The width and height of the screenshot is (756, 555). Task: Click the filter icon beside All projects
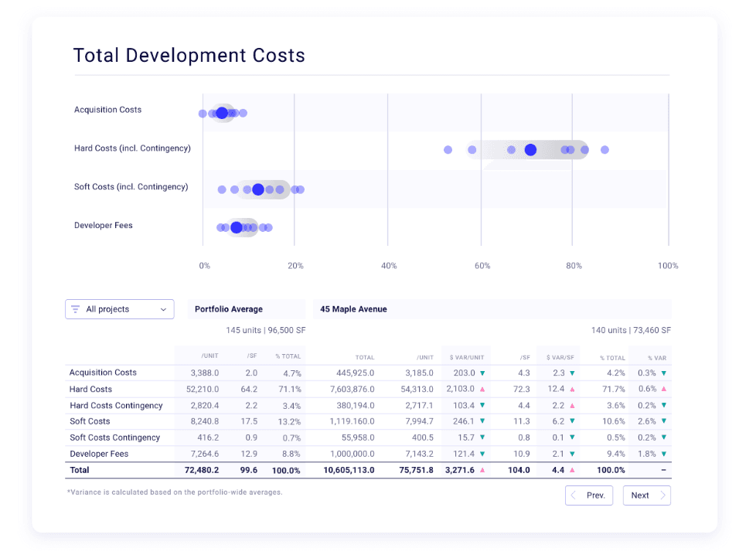tap(75, 309)
